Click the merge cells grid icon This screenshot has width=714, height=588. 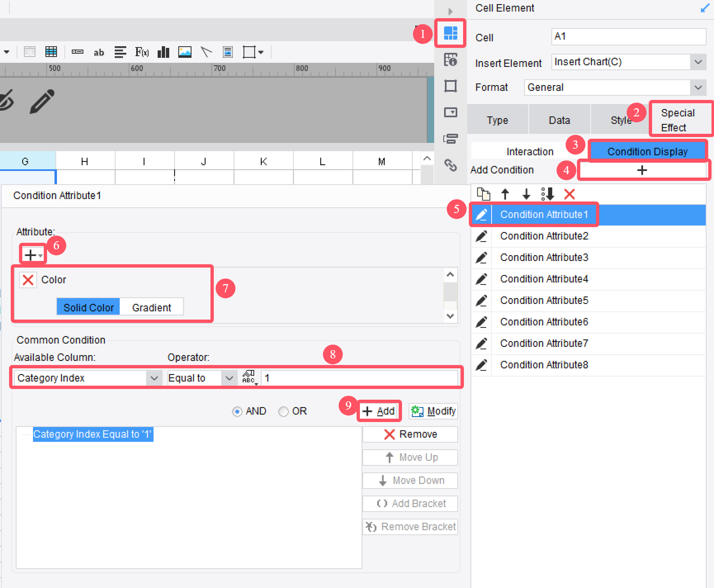pos(51,52)
